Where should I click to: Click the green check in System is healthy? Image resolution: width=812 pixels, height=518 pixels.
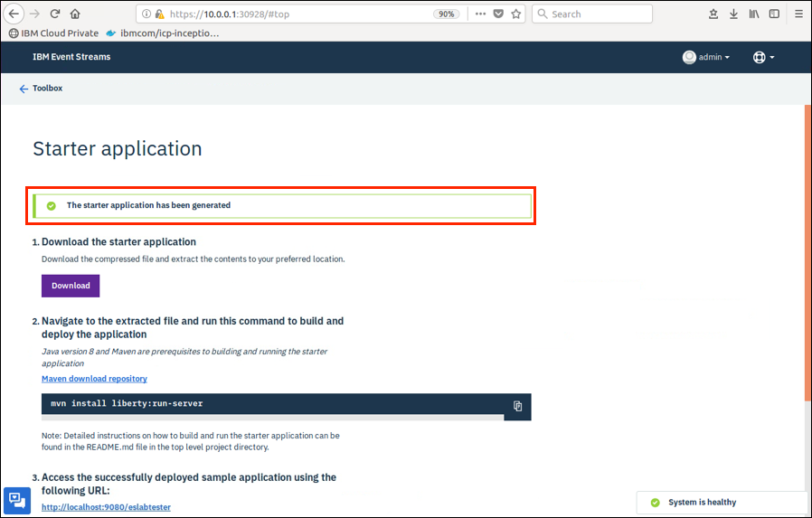coord(655,503)
